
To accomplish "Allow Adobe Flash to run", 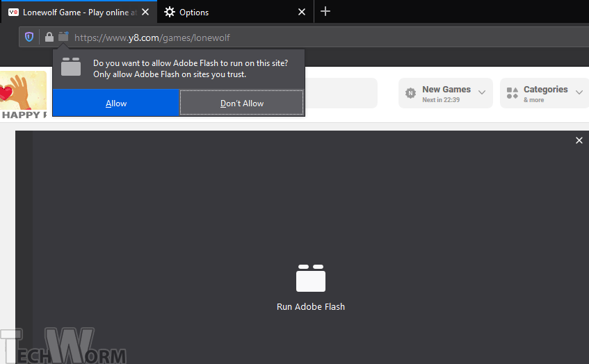I will point(116,103).
